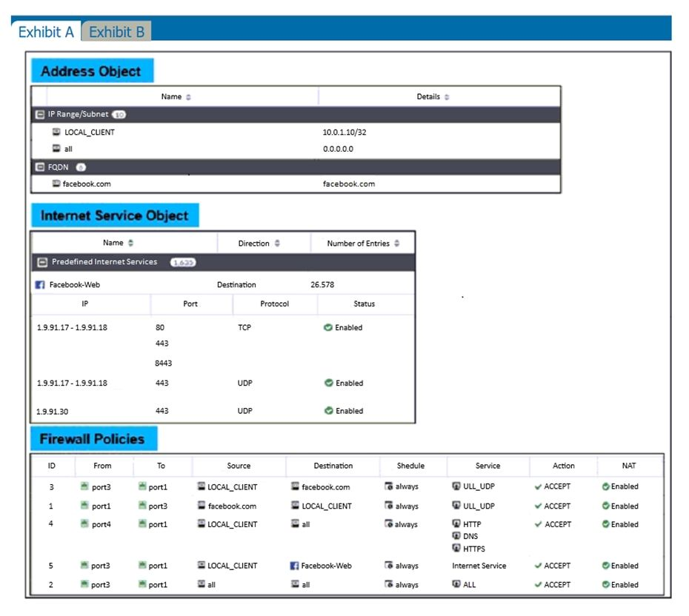Click the always schedule icon in policy 1
This screenshot has width=689, height=616.
[388, 506]
